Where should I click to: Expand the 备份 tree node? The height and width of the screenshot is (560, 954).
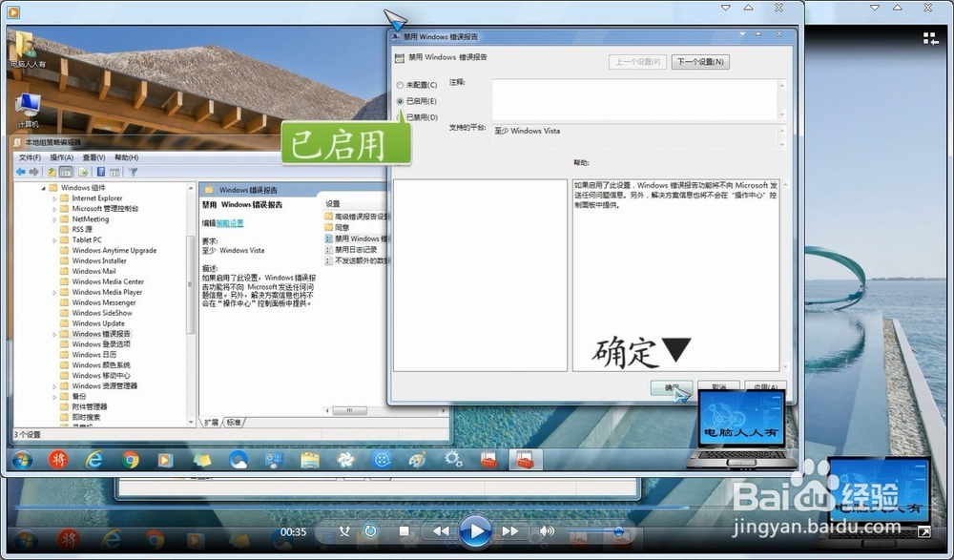(54, 396)
